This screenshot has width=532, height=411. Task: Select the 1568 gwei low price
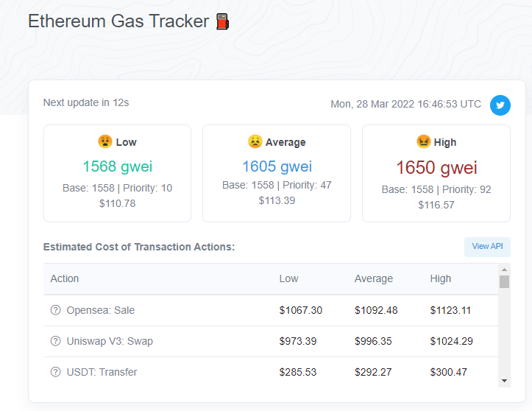(117, 166)
